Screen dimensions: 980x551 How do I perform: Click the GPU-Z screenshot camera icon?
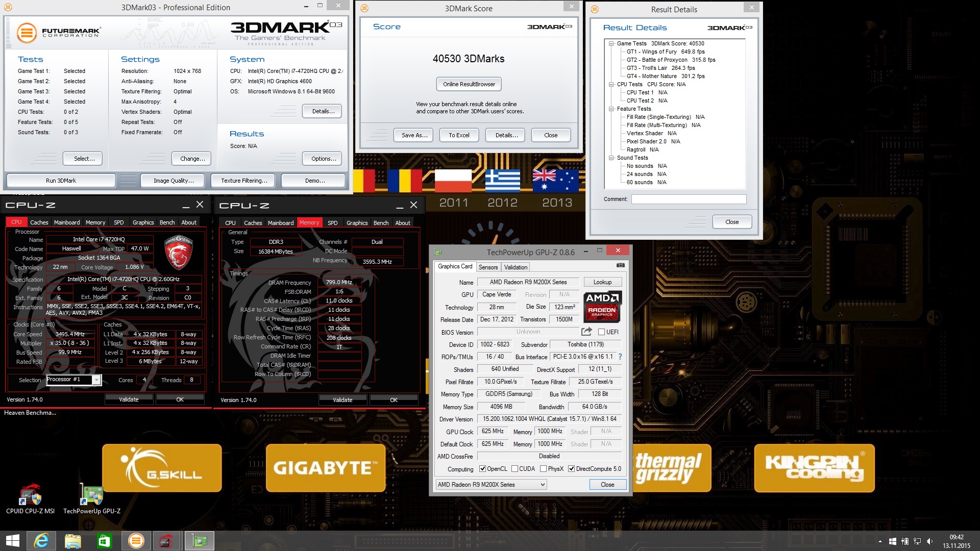tap(620, 266)
